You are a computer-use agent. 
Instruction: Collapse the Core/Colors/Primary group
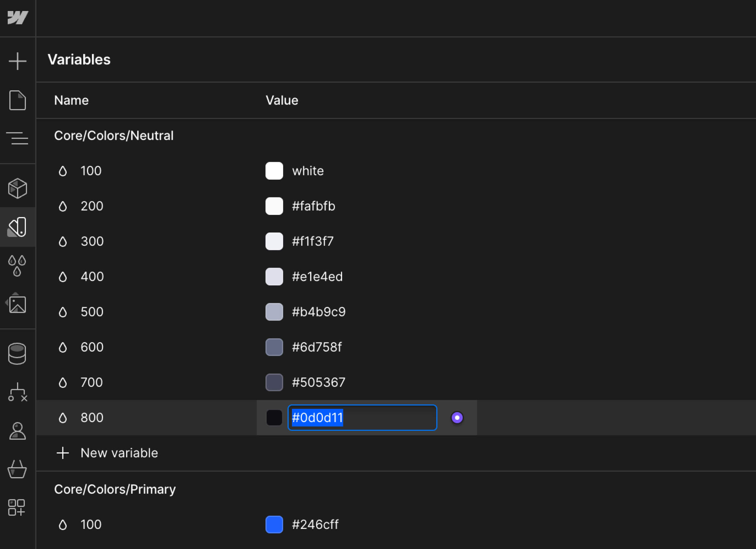point(115,489)
